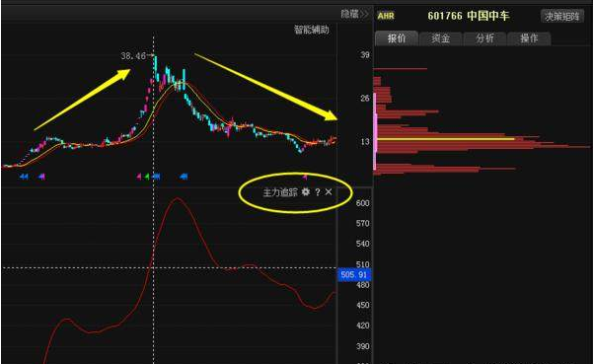Close the 主力追踪 indicator with the X

pos(329,192)
